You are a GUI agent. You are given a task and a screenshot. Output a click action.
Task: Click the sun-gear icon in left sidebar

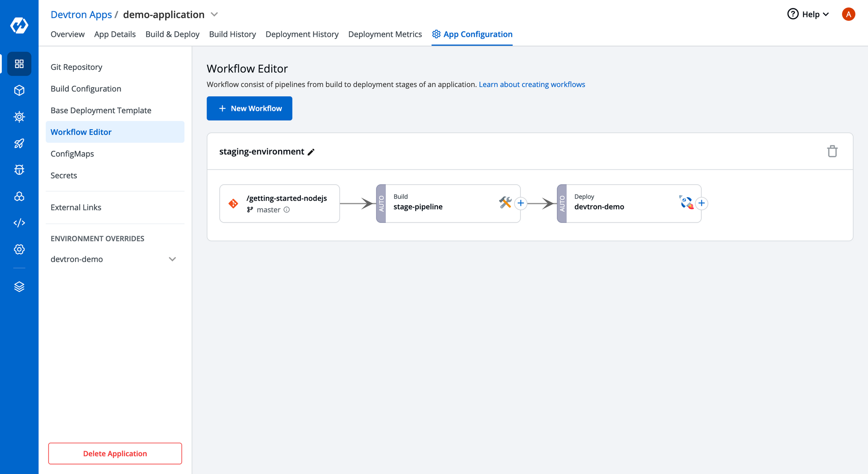[x=19, y=117]
